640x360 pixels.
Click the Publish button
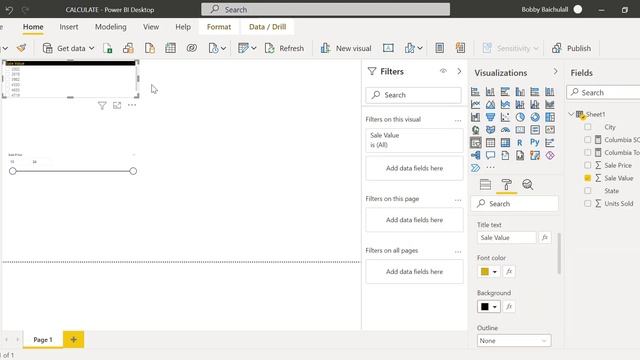[x=571, y=48]
